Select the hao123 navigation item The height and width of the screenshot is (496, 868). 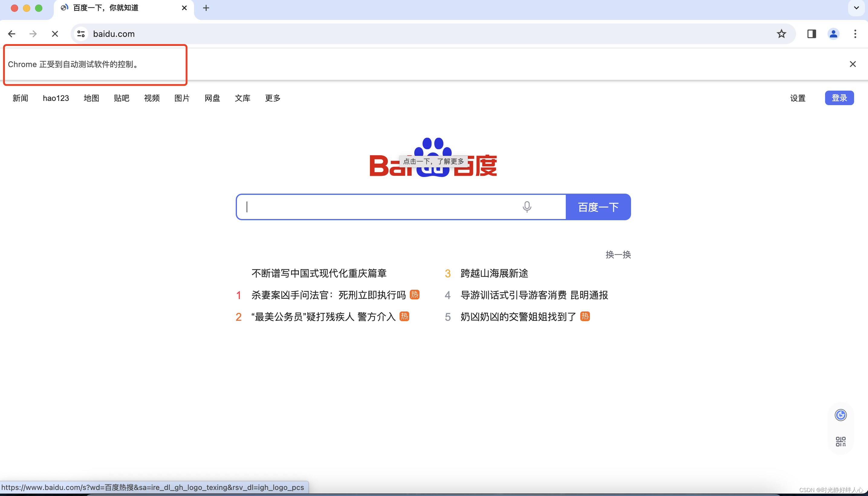click(56, 98)
